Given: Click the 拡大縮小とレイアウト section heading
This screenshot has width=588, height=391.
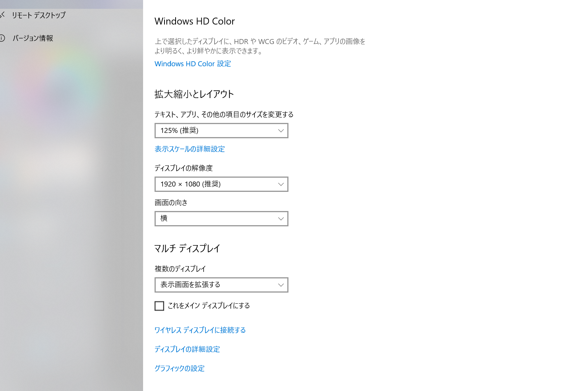Looking at the screenshot, I should [194, 94].
